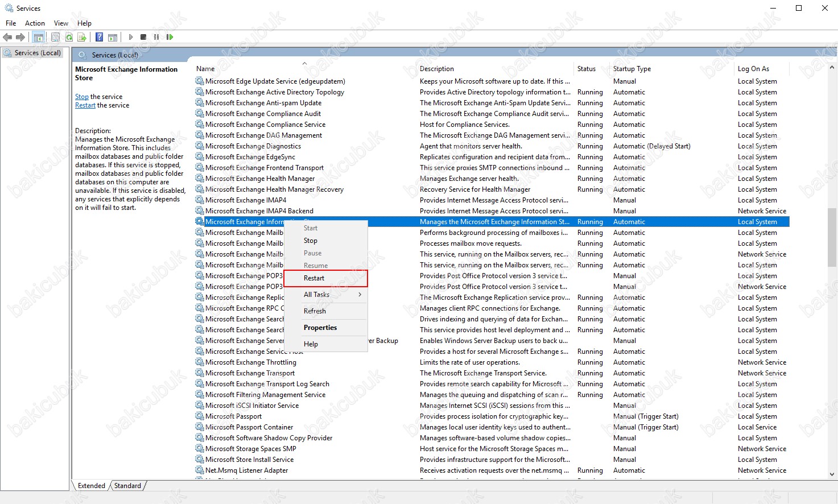Click the Restart the service link

click(85, 105)
